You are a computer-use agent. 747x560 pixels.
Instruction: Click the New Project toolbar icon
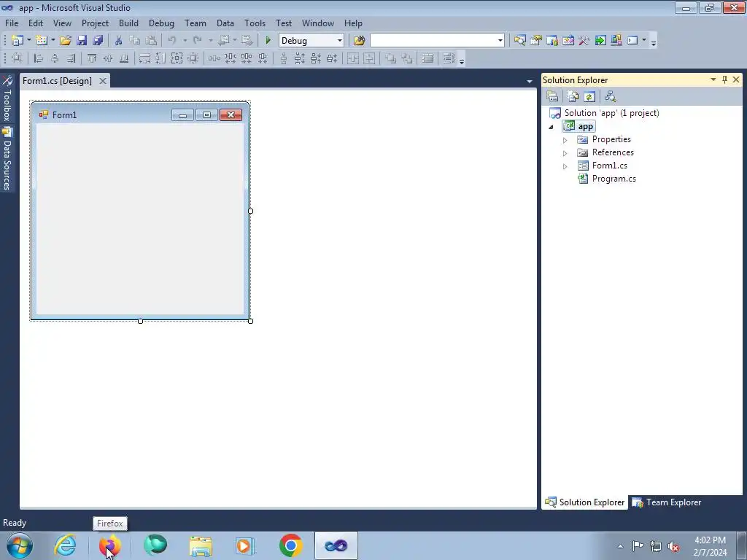point(18,41)
